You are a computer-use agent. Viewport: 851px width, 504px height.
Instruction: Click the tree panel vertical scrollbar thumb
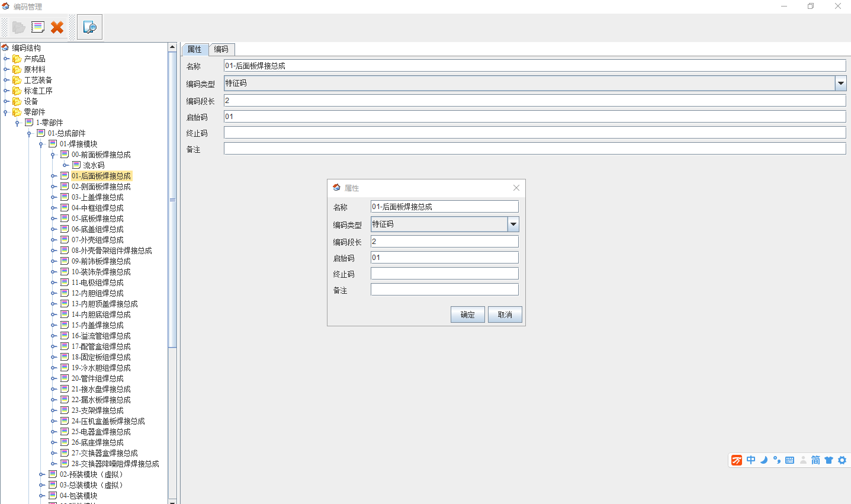pyautogui.click(x=172, y=200)
